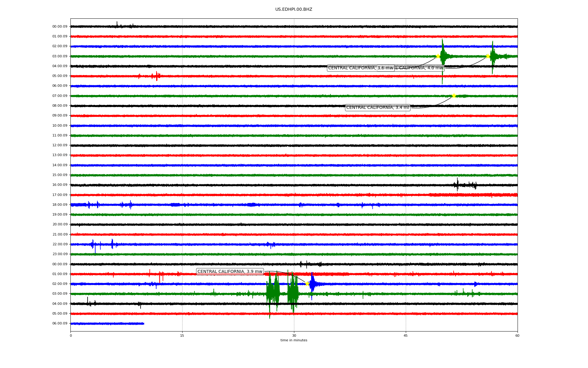
Task: Click the 60 minute tick label
Action: coord(517,336)
